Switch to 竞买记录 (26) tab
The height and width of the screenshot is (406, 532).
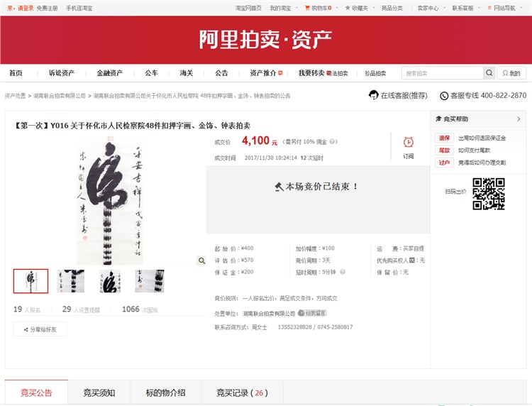pos(242,393)
